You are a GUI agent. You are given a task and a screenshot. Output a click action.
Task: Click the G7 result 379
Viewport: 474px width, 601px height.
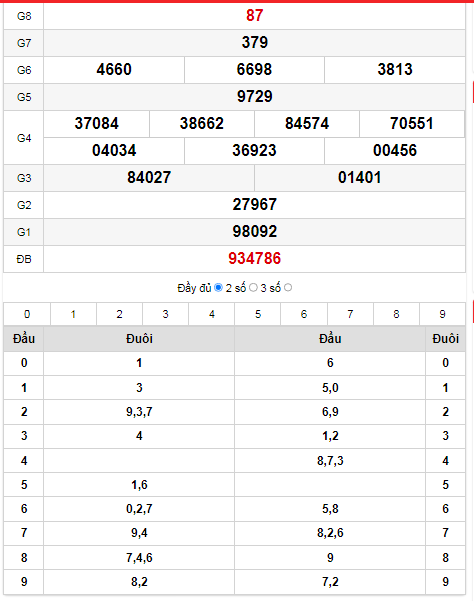click(x=254, y=43)
